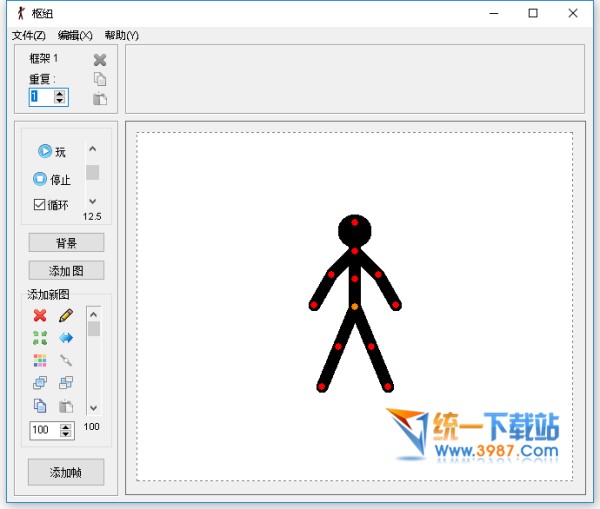Increase repeat count with up arrow
Viewport: 600px width, 509px height.
point(59,93)
